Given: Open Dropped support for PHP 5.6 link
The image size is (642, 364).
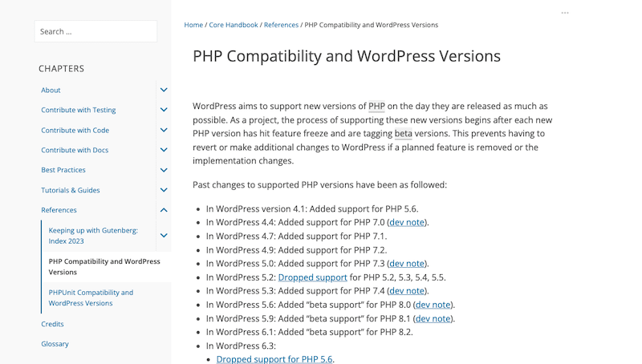Looking at the screenshot, I should click(274, 359).
